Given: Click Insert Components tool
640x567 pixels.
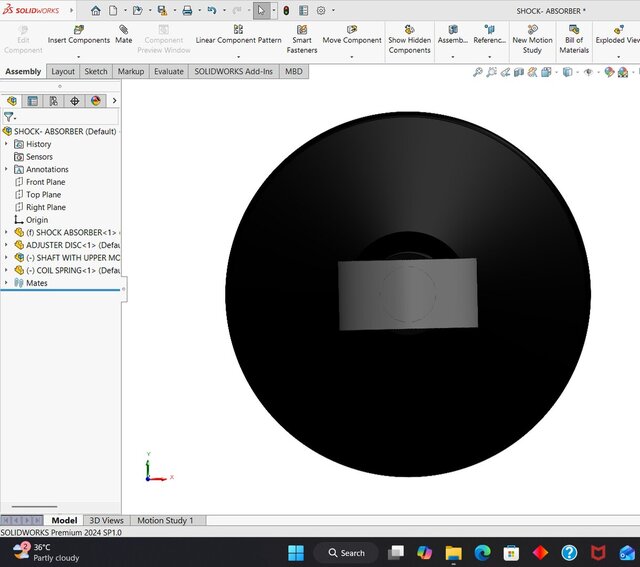Looking at the screenshot, I should (x=79, y=35).
